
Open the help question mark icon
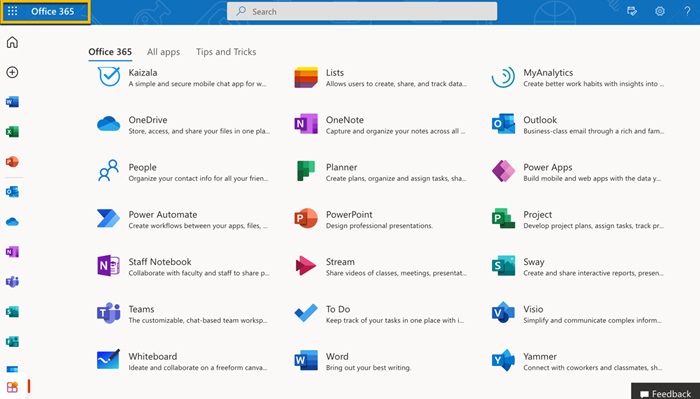point(688,11)
